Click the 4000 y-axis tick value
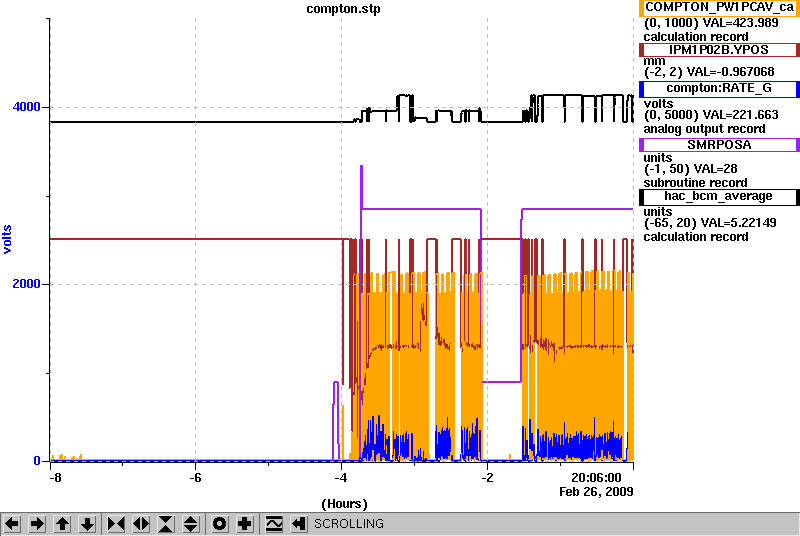This screenshot has width=800, height=536. [26, 107]
